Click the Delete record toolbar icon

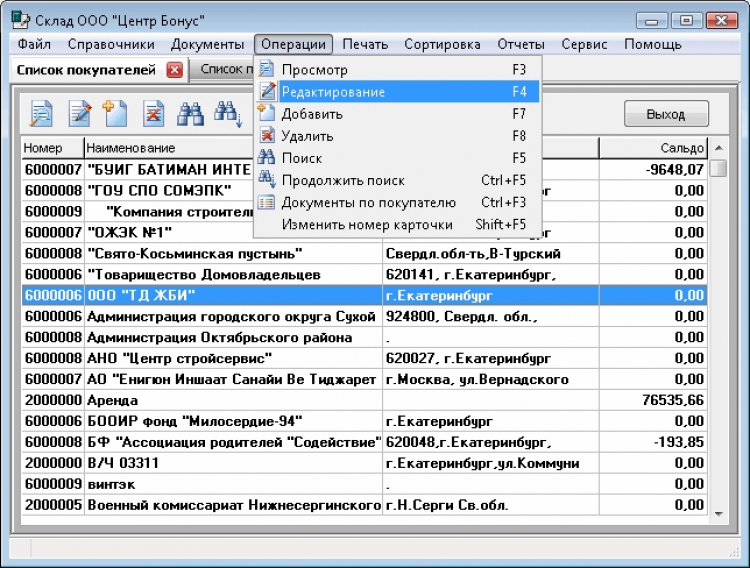[x=154, y=113]
